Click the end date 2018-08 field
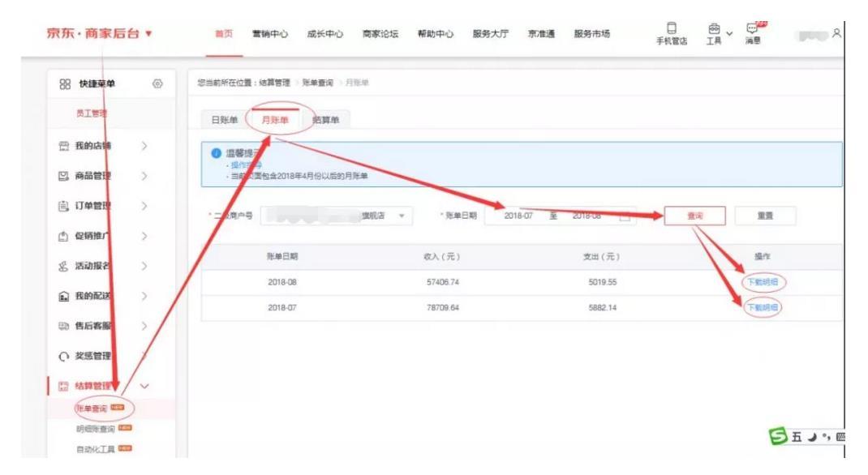This screenshot has height=475, width=868. (587, 216)
